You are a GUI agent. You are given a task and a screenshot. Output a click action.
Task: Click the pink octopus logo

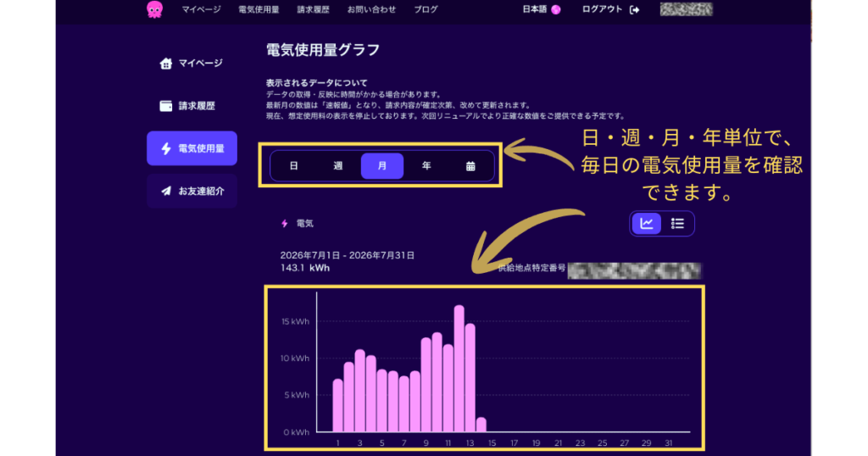154,9
